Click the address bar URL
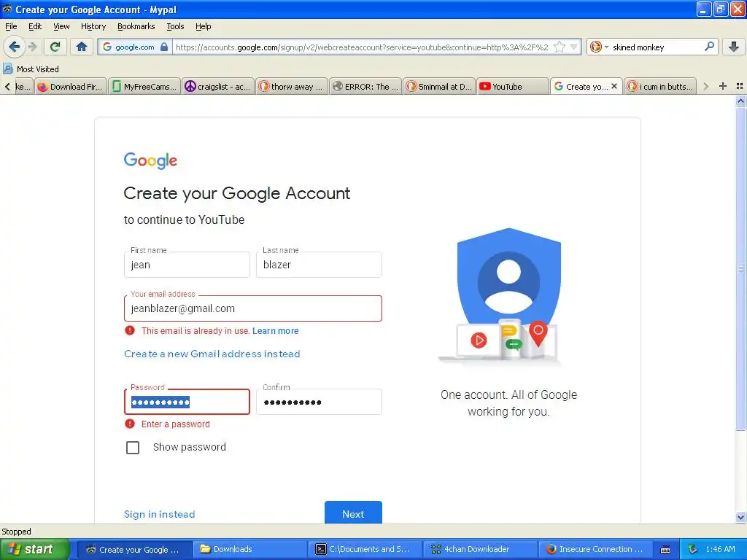Image resolution: width=747 pixels, height=560 pixels. pyautogui.click(x=362, y=47)
